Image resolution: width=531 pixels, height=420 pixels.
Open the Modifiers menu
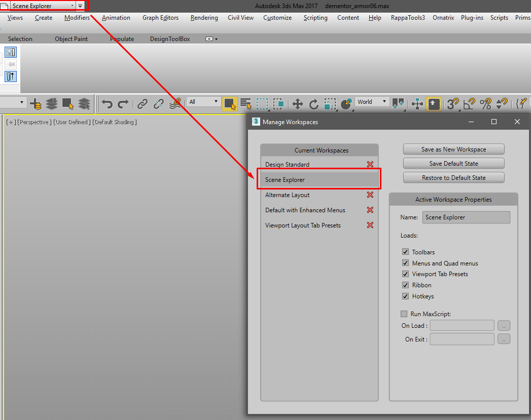click(x=77, y=18)
